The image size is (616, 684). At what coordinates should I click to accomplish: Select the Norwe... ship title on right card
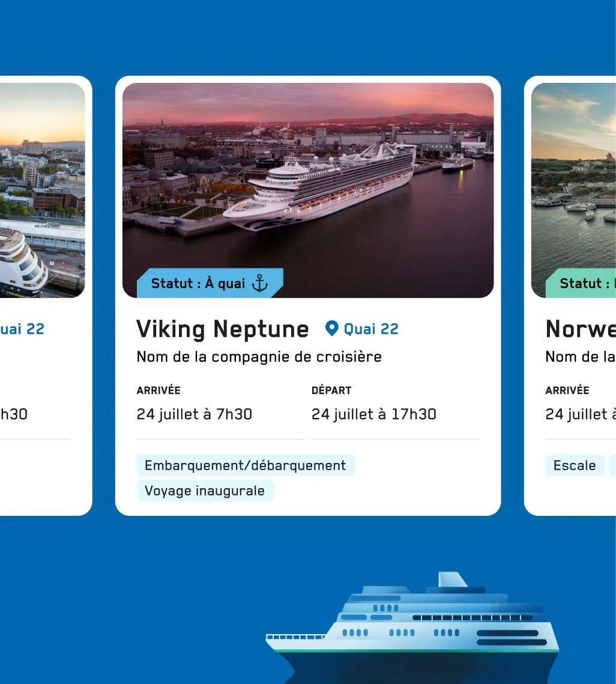click(x=581, y=329)
